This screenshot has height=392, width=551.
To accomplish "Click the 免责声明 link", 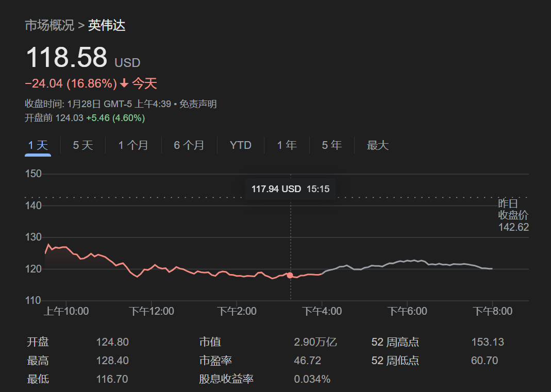I will point(198,104).
